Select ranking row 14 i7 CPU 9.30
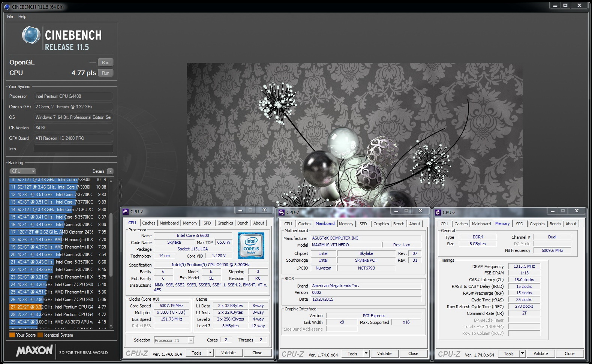The height and width of the screenshot is (364, 592). click(58, 210)
